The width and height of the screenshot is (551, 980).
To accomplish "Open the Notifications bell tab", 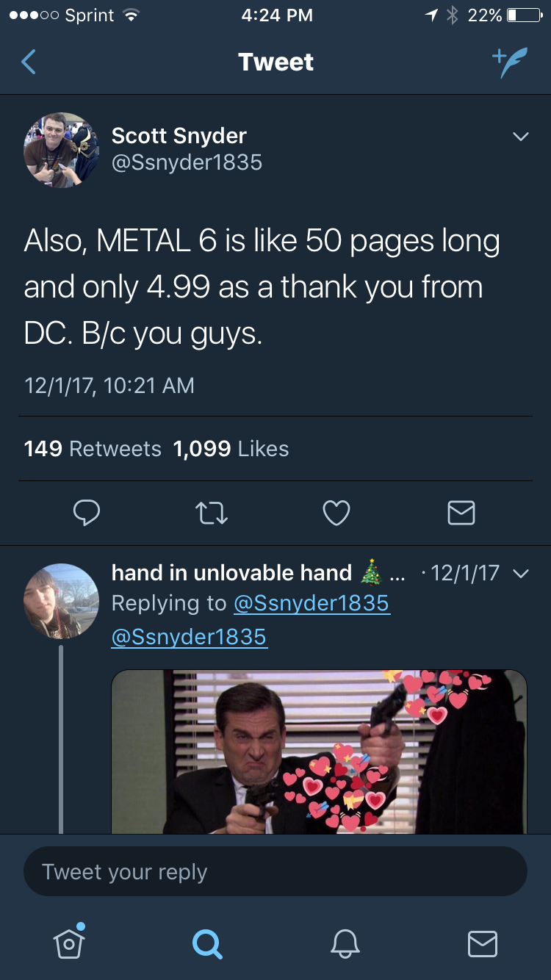I will tap(345, 943).
